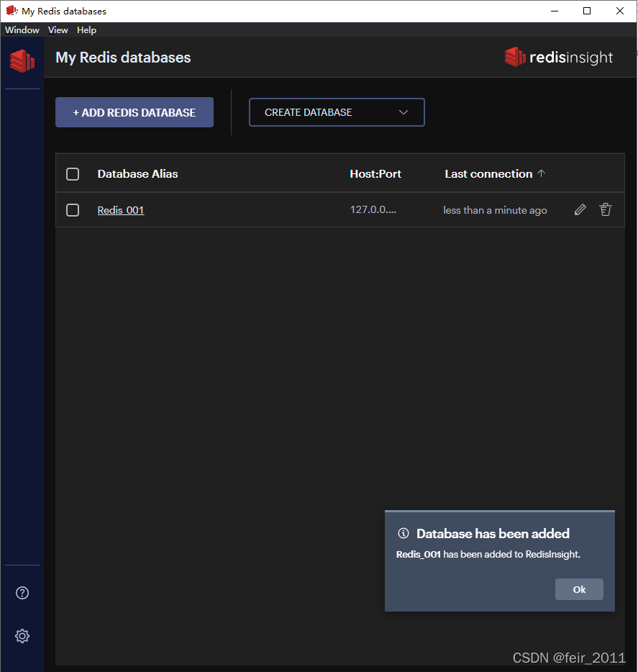Click the redisinsight logo in header
The image size is (638, 672).
pos(559,58)
